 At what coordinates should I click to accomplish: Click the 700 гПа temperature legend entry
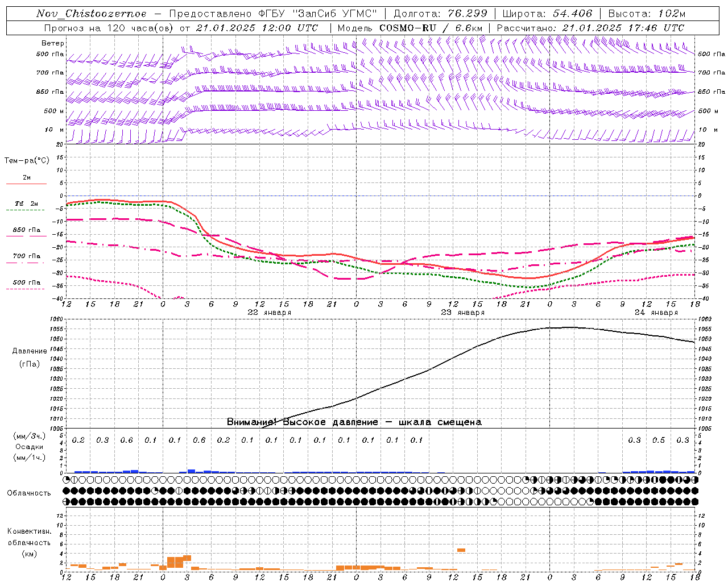tap(26, 257)
